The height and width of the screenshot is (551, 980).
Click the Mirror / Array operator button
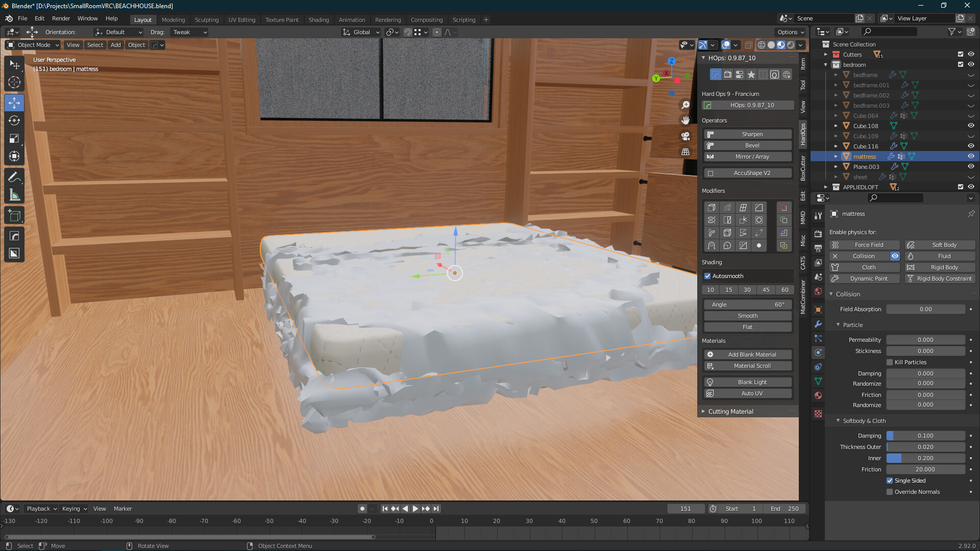tap(747, 157)
